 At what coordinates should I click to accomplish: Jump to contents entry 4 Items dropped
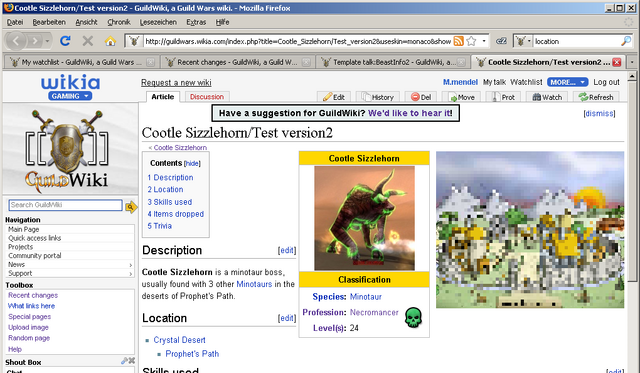pyautogui.click(x=176, y=214)
